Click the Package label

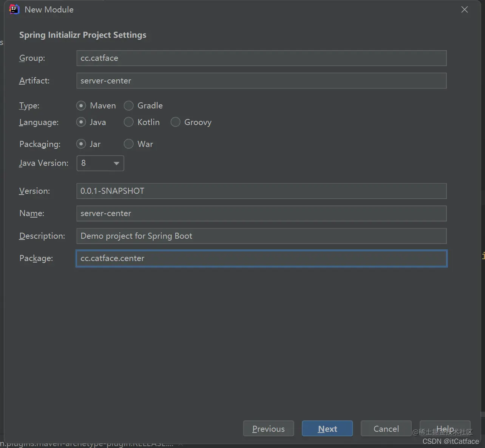pos(36,258)
